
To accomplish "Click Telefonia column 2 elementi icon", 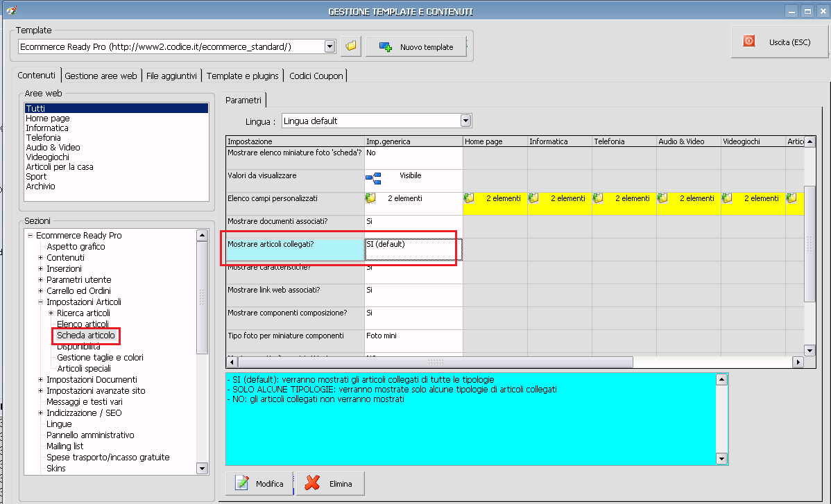I will (599, 198).
